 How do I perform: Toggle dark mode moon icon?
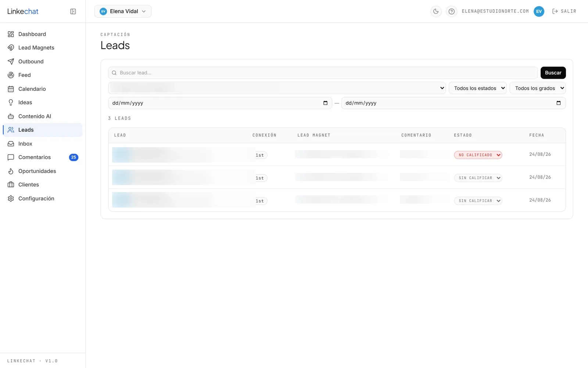point(436,11)
